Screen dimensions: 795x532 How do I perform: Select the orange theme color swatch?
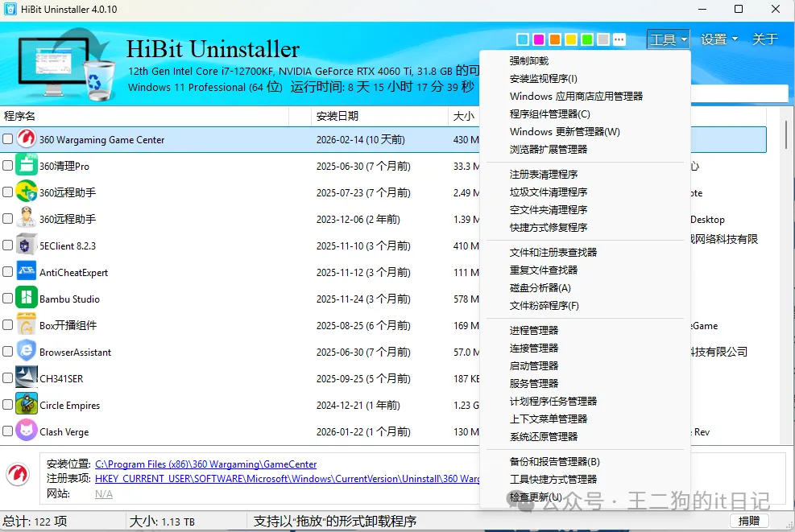(x=555, y=39)
